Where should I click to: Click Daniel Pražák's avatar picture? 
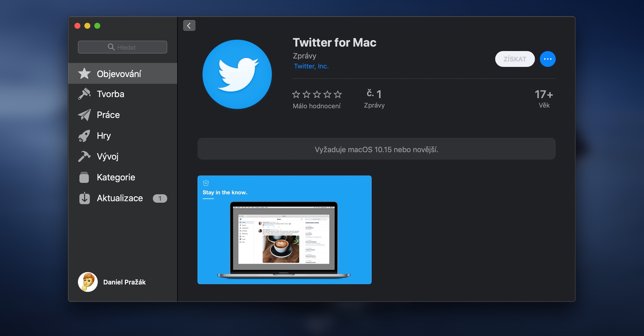click(x=88, y=282)
